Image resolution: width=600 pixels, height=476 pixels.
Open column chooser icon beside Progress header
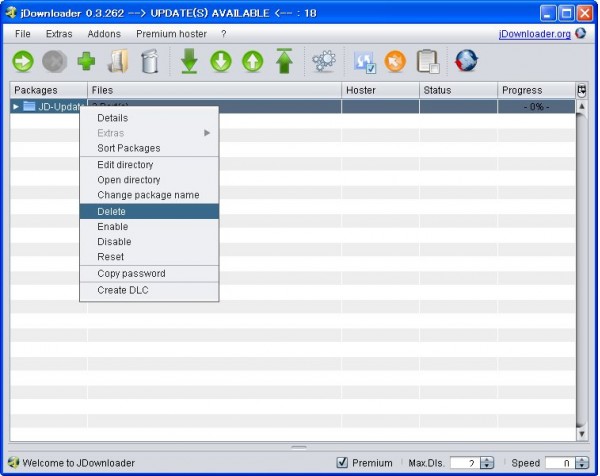pyautogui.click(x=581, y=90)
